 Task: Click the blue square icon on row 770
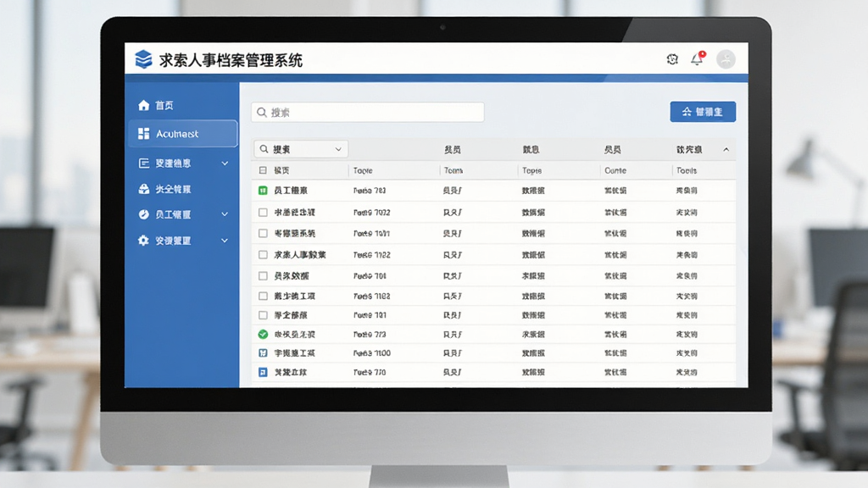[263, 373]
